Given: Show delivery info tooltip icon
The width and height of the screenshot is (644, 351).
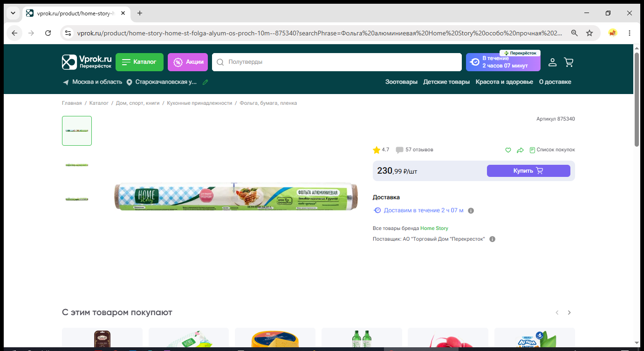Looking at the screenshot, I should pyautogui.click(x=471, y=210).
